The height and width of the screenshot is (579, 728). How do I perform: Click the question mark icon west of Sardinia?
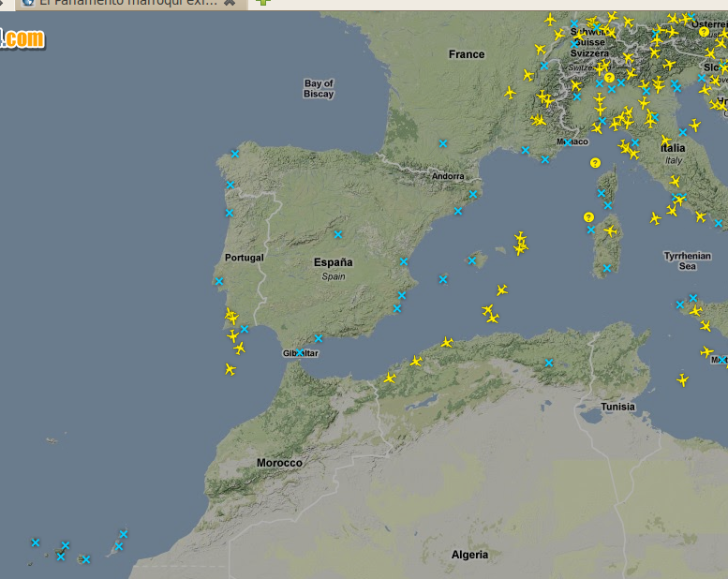pos(588,216)
